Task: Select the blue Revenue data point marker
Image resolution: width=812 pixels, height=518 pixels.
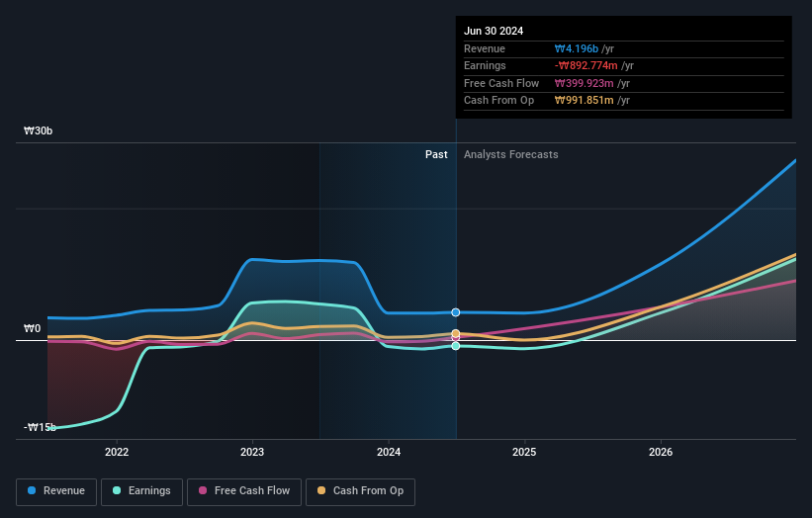Action: 456,312
